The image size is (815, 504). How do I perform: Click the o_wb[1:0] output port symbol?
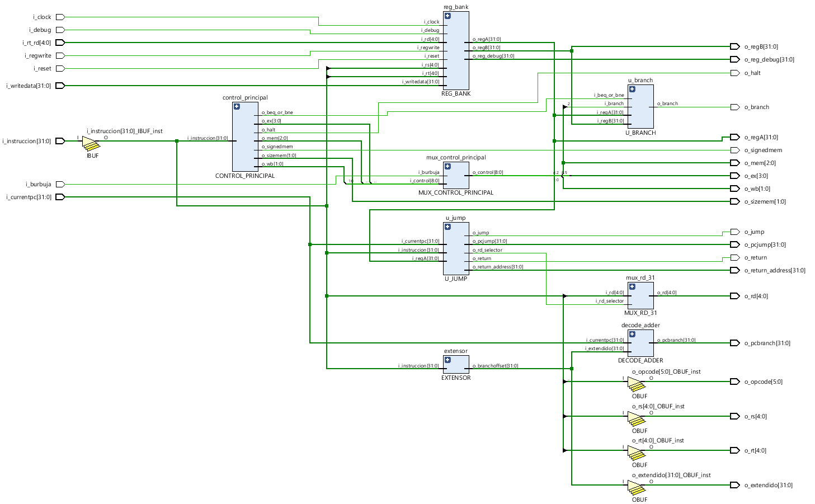coord(735,189)
